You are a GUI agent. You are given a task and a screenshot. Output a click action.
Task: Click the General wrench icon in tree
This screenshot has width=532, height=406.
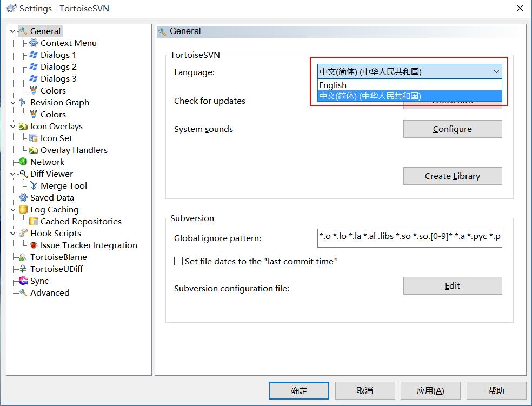pos(23,31)
